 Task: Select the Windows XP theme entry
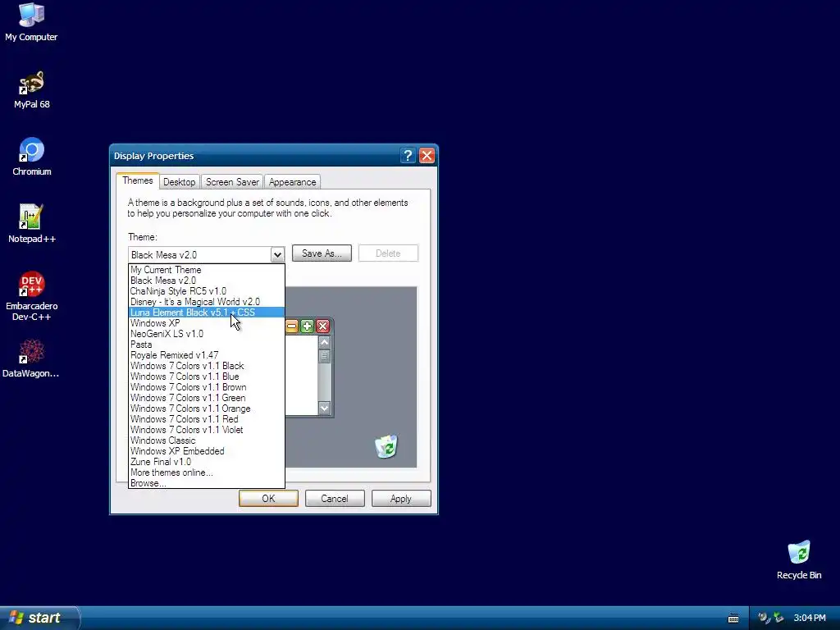click(x=207, y=323)
